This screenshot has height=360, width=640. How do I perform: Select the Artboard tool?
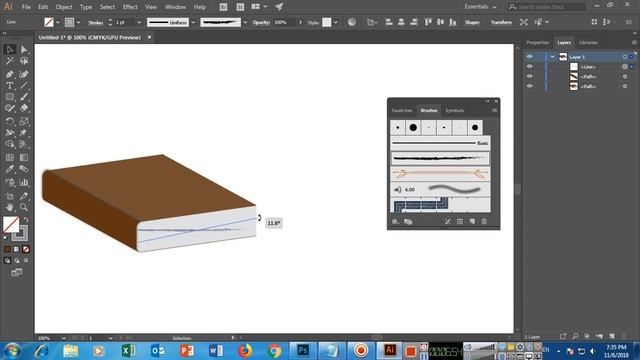coord(10,196)
